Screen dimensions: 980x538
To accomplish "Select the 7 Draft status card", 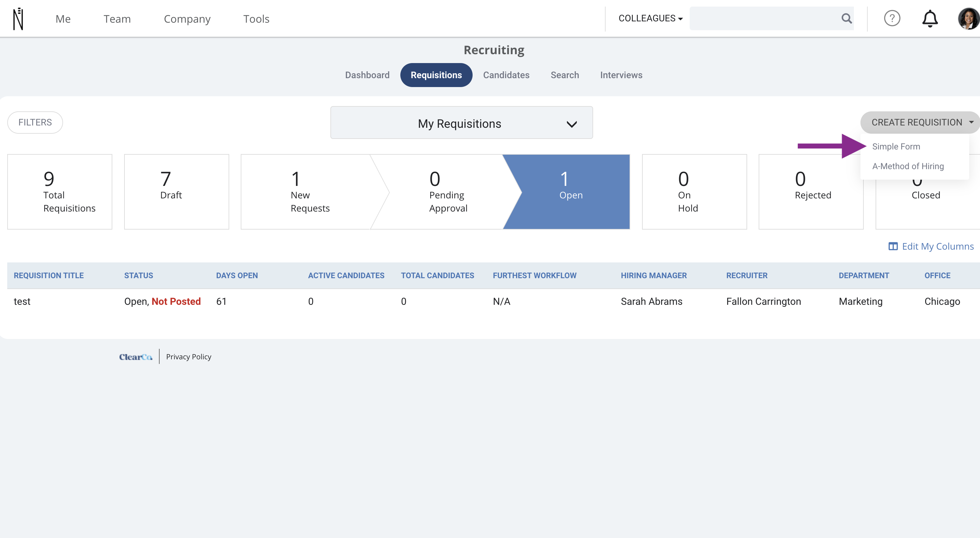I will (176, 192).
